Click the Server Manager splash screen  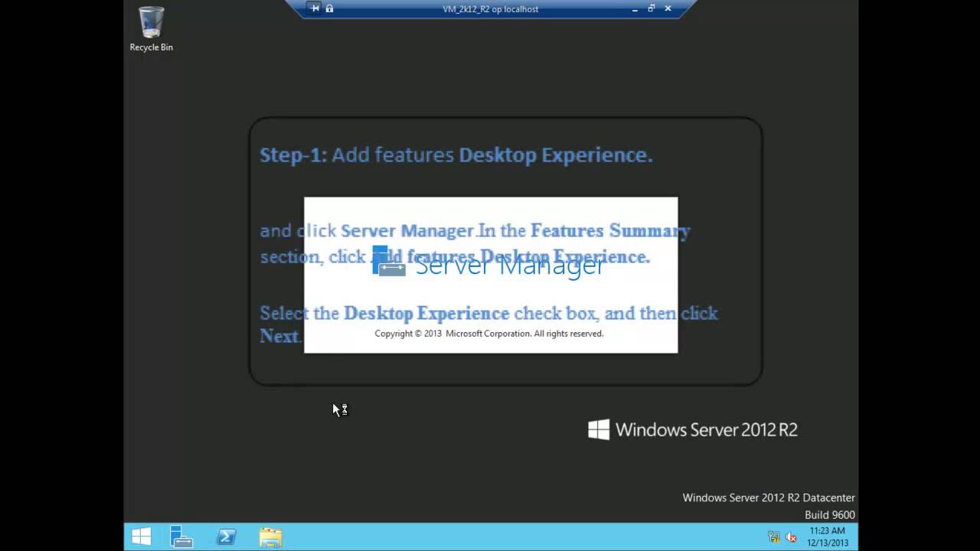pyautogui.click(x=491, y=275)
